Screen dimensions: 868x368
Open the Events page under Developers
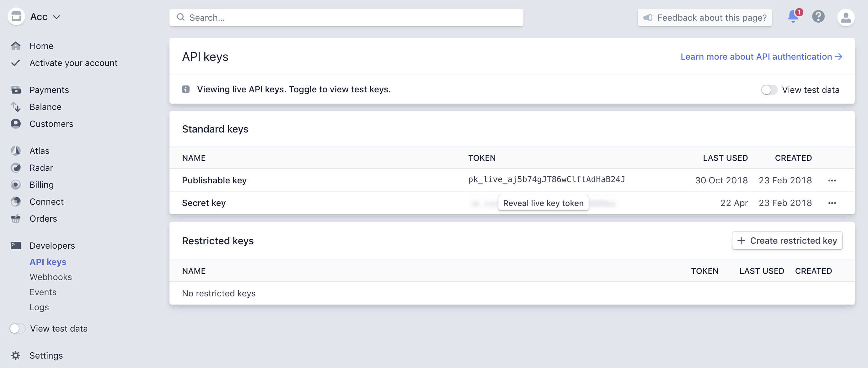[43, 292]
